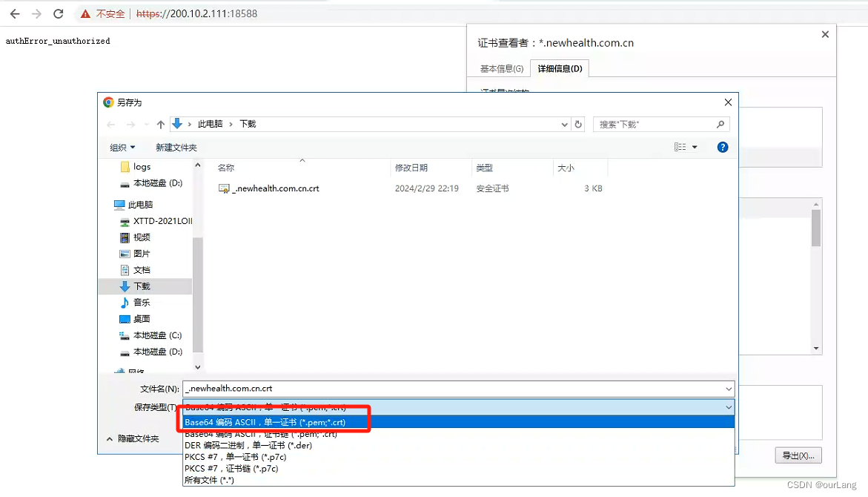This screenshot has width=868, height=497.
Task: Click the 导出(X)... export button
Action: coord(798,455)
